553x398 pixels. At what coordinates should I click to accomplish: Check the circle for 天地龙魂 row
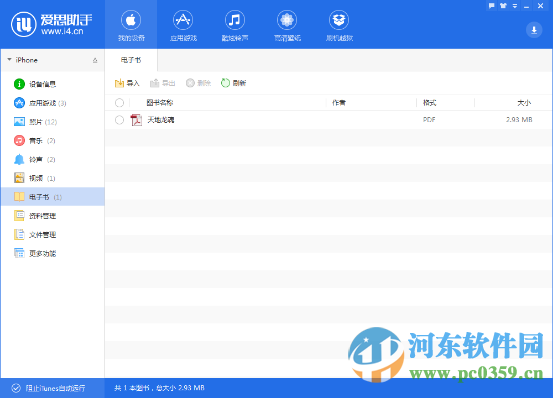point(120,120)
